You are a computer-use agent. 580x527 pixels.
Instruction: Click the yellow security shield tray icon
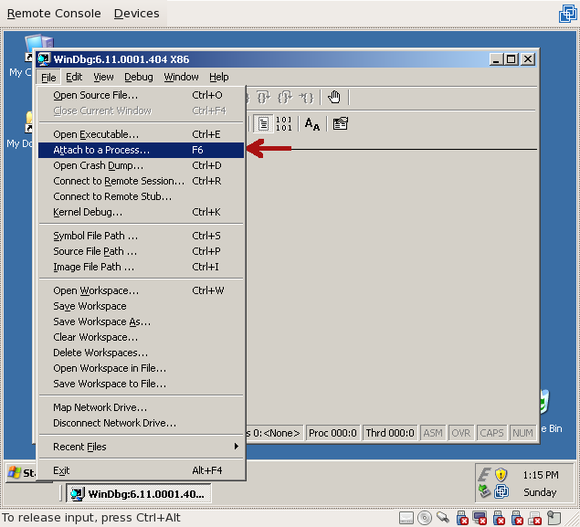click(x=501, y=474)
